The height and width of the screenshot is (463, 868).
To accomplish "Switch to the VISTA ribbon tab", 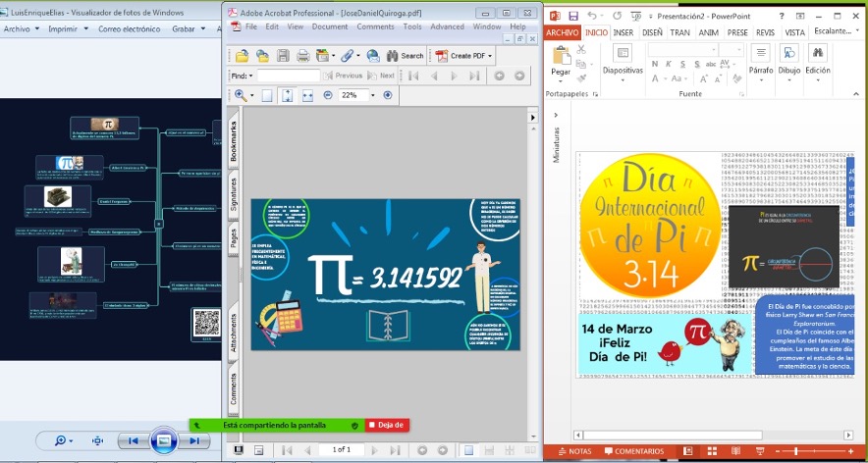I will [794, 32].
